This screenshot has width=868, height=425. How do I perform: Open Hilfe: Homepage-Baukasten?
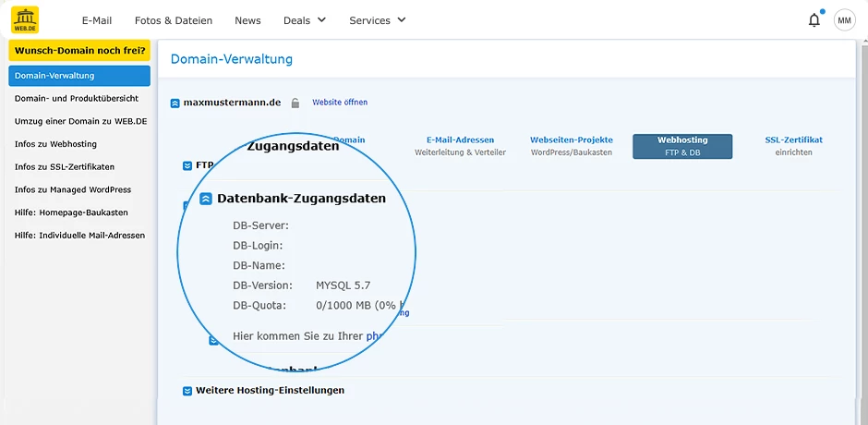[x=71, y=212]
